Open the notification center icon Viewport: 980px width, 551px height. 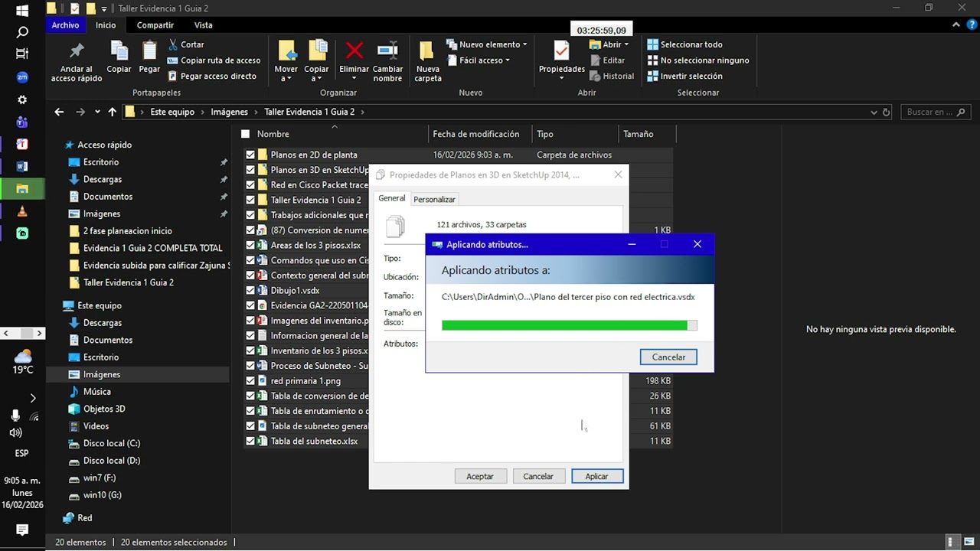point(22,530)
